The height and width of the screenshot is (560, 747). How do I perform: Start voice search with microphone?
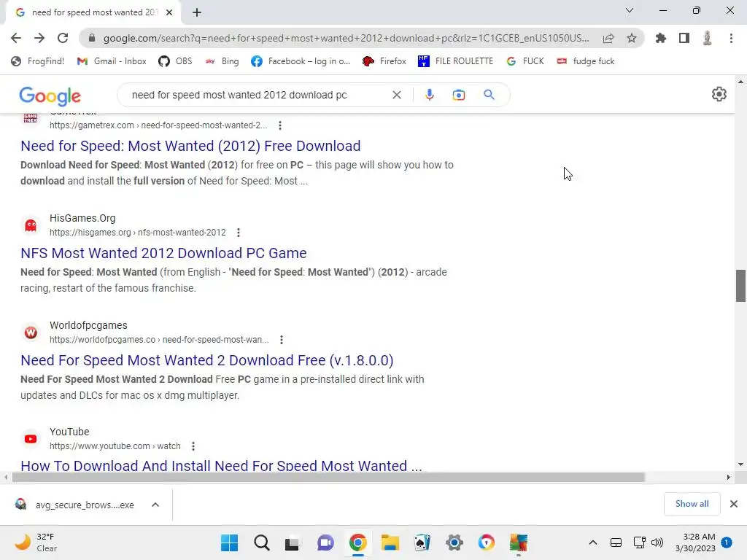429,95
